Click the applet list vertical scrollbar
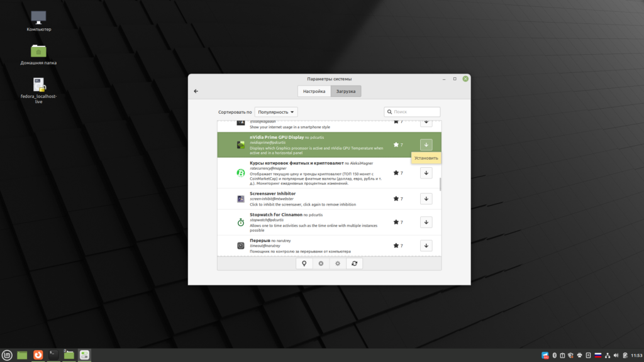The height and width of the screenshot is (362, 644). pos(440,184)
